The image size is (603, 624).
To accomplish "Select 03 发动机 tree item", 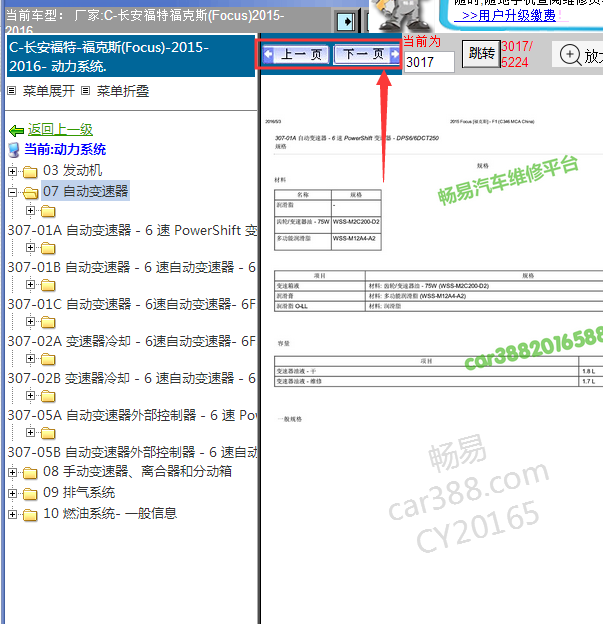I will point(72,170).
